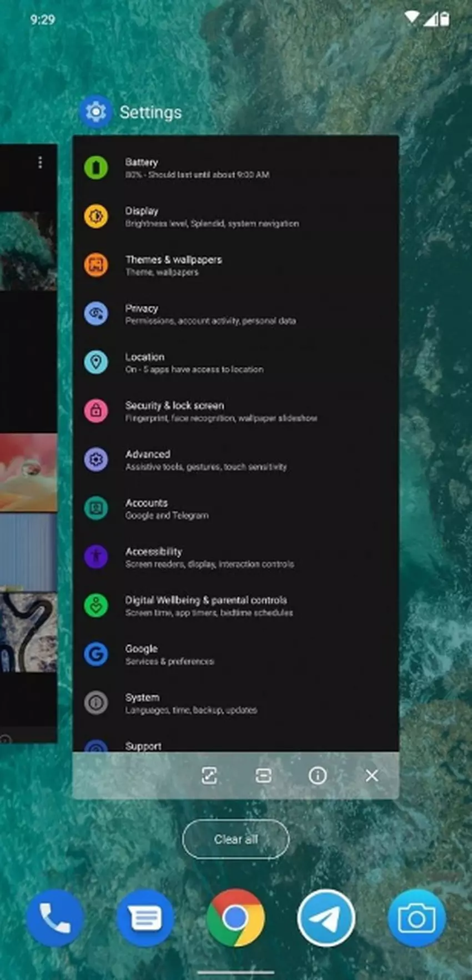Screen dimensions: 472x980
Task: Launch Telegram from the dock
Action: click(x=326, y=918)
